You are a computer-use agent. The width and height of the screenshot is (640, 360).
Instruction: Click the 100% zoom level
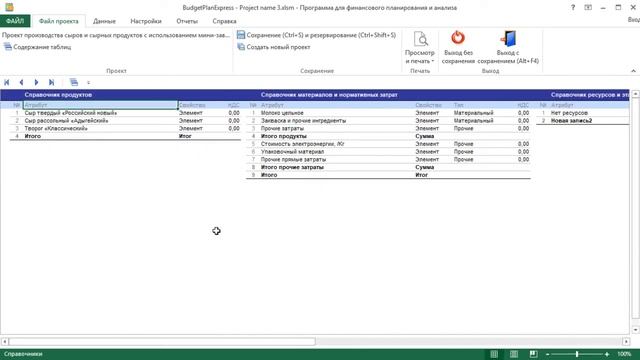(624, 354)
